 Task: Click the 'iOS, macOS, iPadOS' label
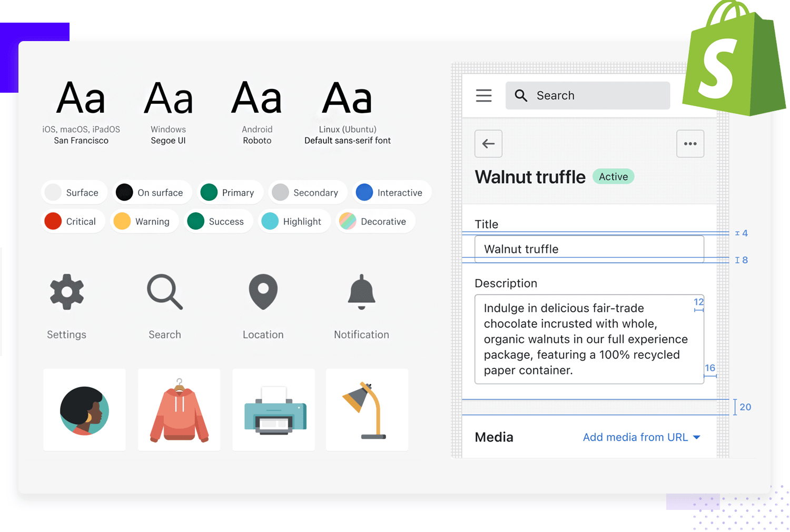[x=81, y=129]
